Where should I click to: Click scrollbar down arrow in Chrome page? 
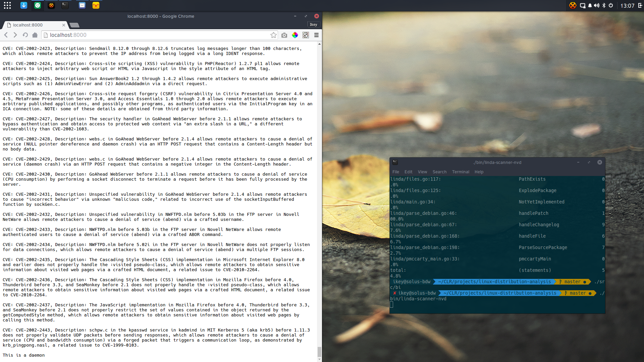click(x=319, y=359)
